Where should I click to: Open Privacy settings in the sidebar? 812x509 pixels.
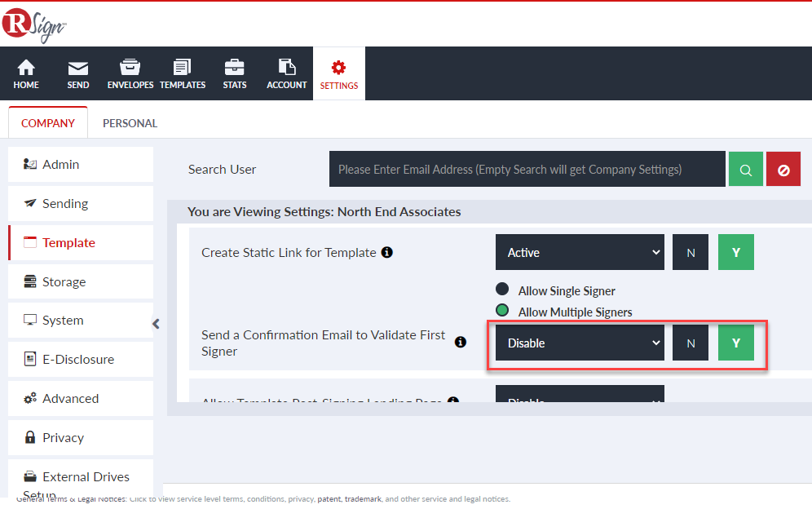pyautogui.click(x=81, y=437)
